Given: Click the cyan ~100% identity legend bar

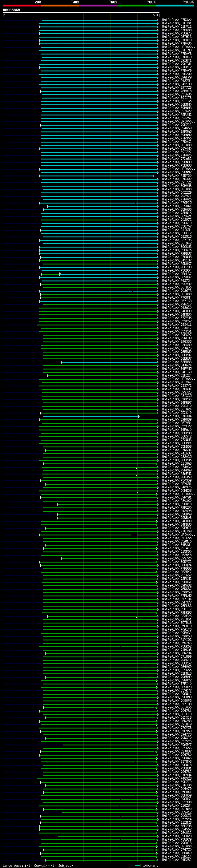Looking at the screenshot, I should point(175,6).
